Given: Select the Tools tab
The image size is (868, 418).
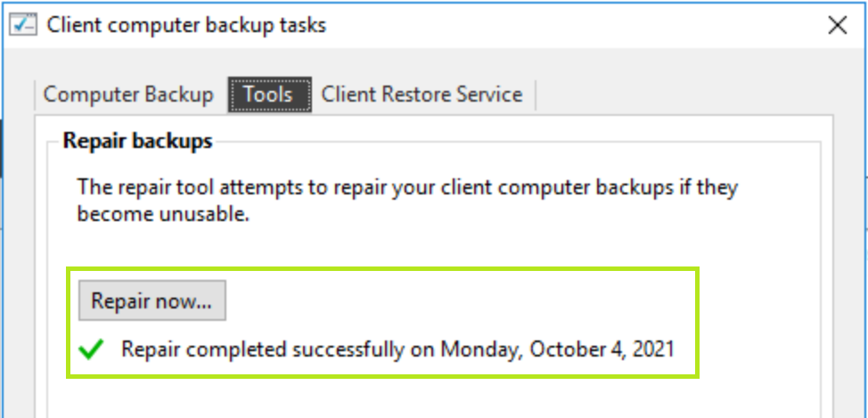Looking at the screenshot, I should click(268, 94).
